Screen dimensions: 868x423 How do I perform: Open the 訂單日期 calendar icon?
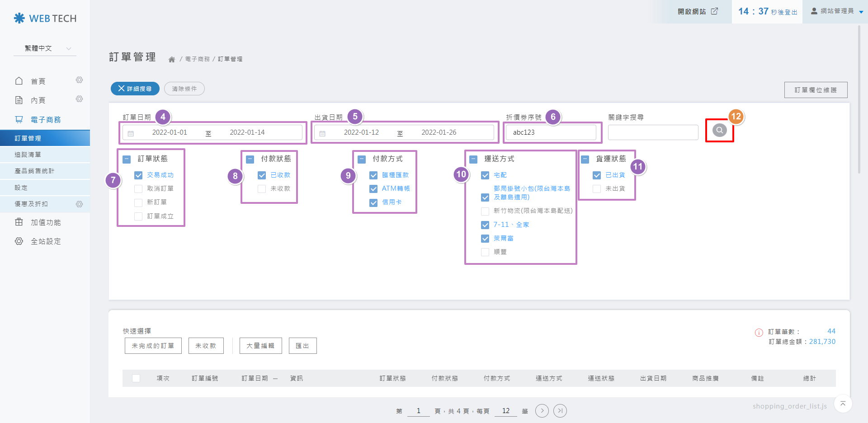[x=131, y=133]
